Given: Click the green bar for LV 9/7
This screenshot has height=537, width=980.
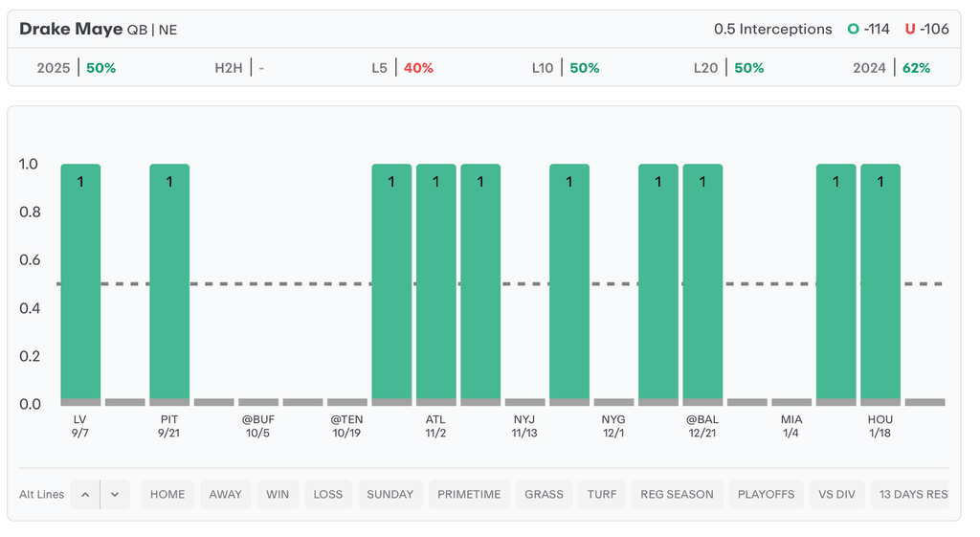Looking at the screenshot, I should [x=80, y=282].
